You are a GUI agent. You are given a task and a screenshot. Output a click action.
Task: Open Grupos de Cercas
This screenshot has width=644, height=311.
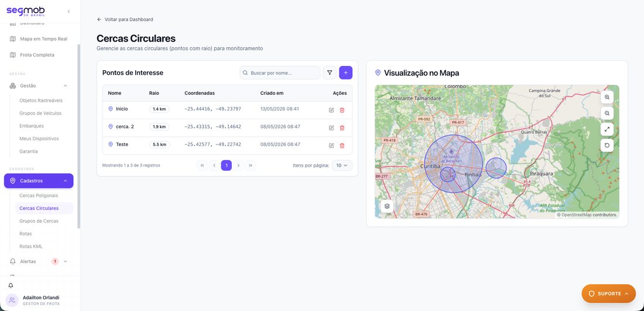coord(39,221)
